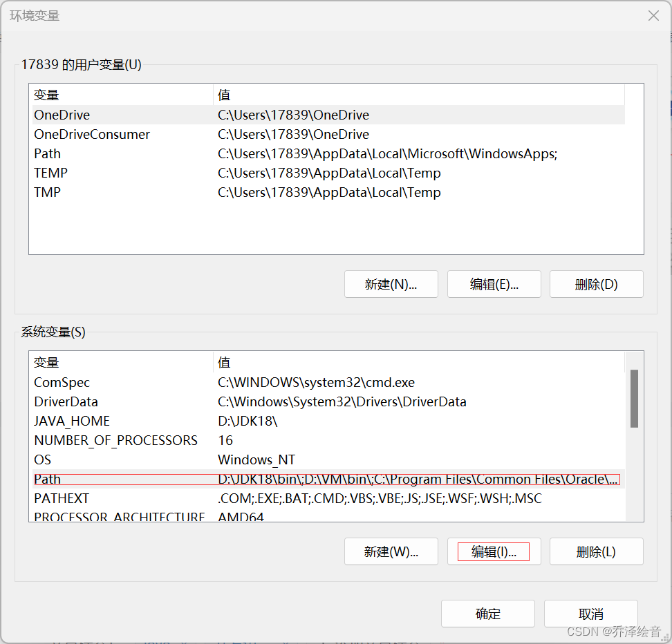Click the New button under system variables
This screenshot has width=672, height=644.
coord(391,551)
